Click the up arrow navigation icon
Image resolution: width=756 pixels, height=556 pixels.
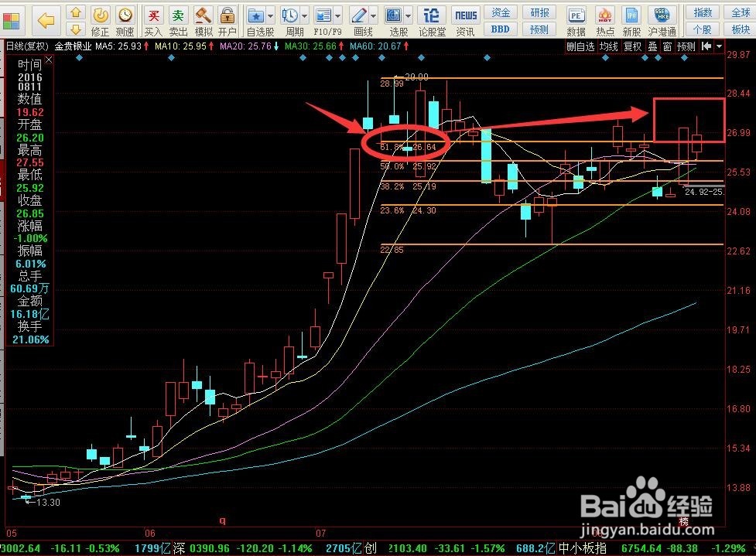[75, 13]
